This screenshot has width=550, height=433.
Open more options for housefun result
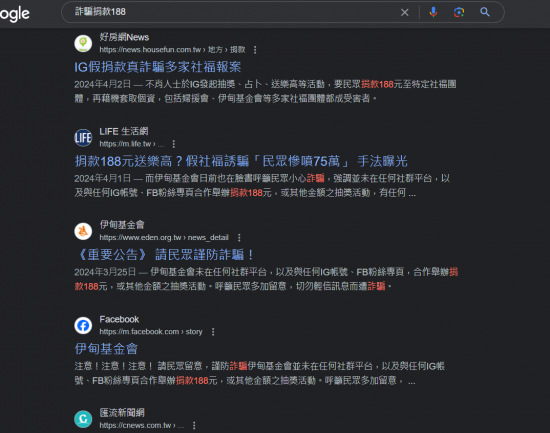pyautogui.click(x=255, y=50)
